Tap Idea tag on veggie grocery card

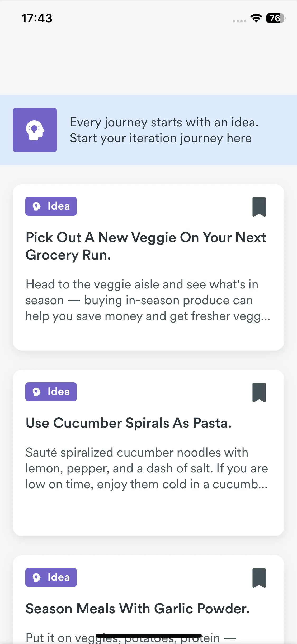click(51, 206)
